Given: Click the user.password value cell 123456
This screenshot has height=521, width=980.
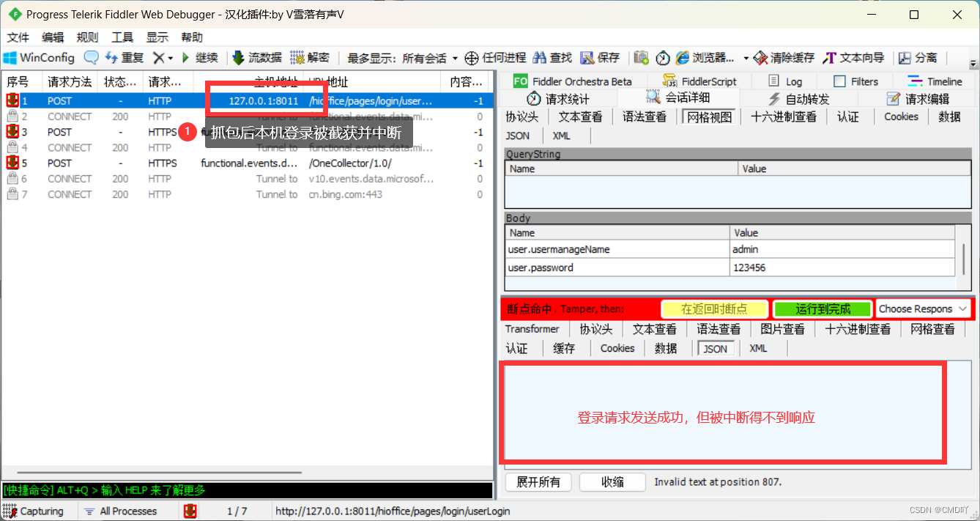Looking at the screenshot, I should coord(842,267).
